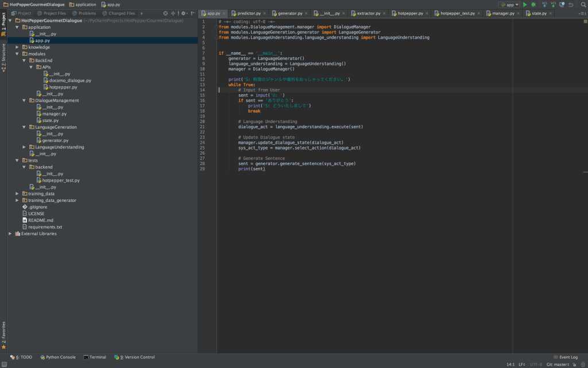Open the Terminal tool window
Image resolution: width=588 pixels, height=368 pixels.
tap(95, 357)
